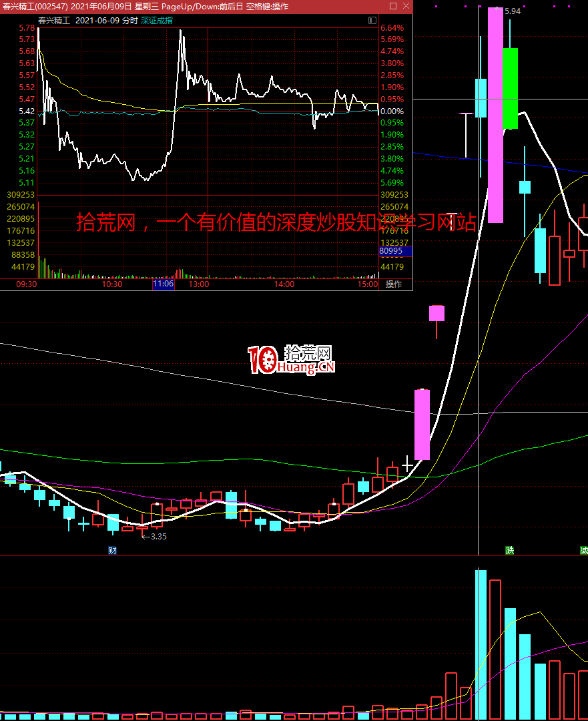The image size is (588, 721).
Task: Click the 3.35 low price annotation
Action: pyautogui.click(x=158, y=537)
